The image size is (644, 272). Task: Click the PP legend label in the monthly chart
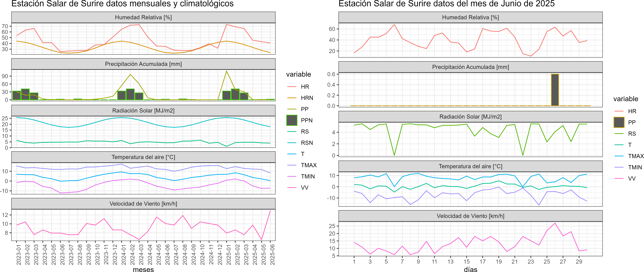click(x=305, y=109)
